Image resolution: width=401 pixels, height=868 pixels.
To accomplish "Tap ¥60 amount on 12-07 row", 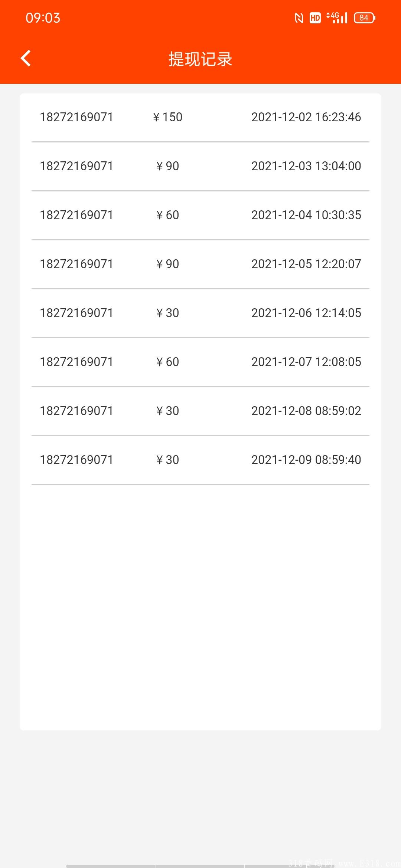I will [x=167, y=362].
